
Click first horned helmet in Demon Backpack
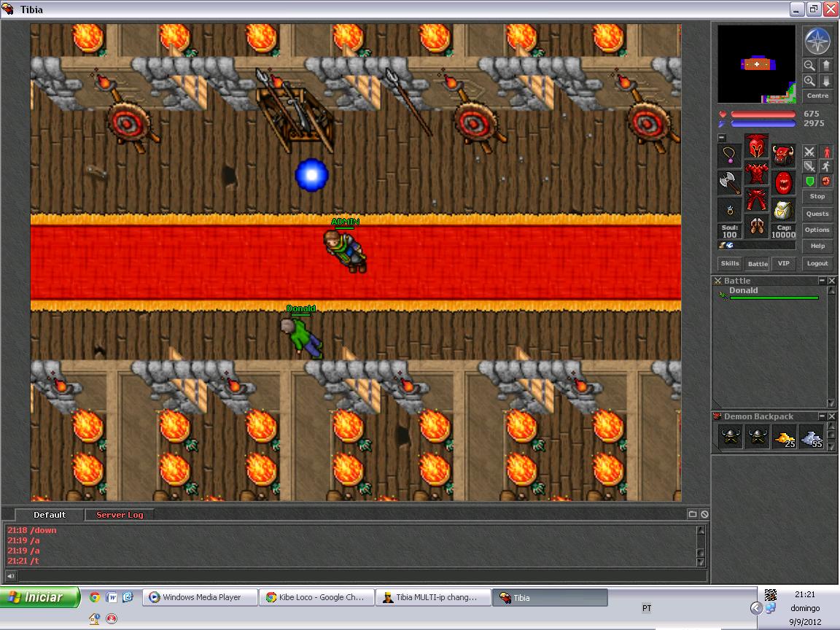coord(731,437)
